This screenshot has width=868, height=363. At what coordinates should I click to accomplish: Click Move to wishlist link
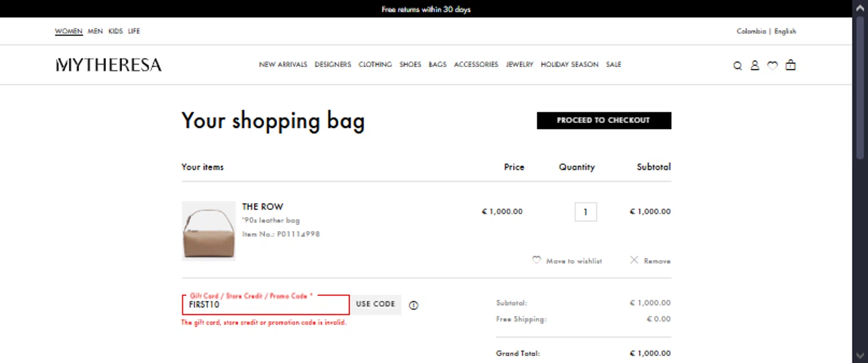pos(574,261)
